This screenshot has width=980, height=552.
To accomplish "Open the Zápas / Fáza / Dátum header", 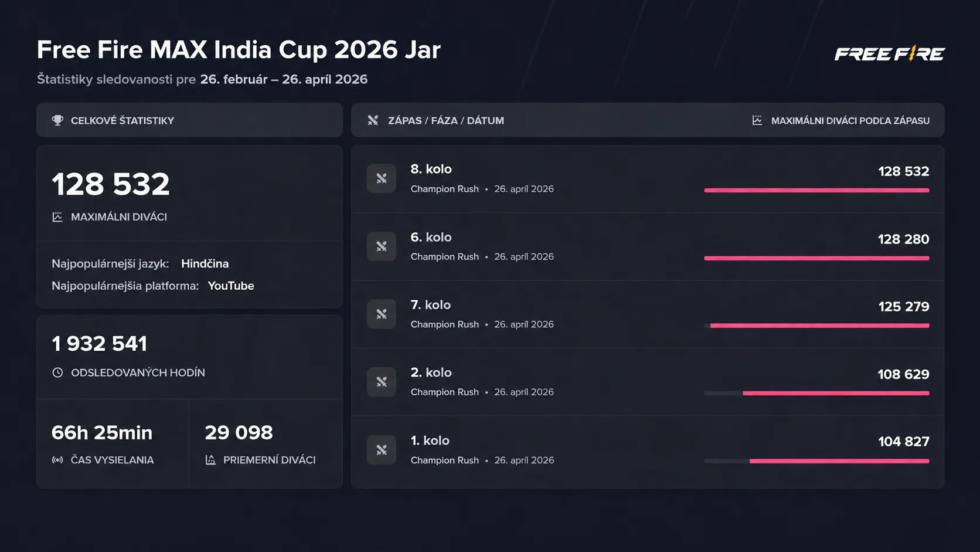I will tap(445, 120).
